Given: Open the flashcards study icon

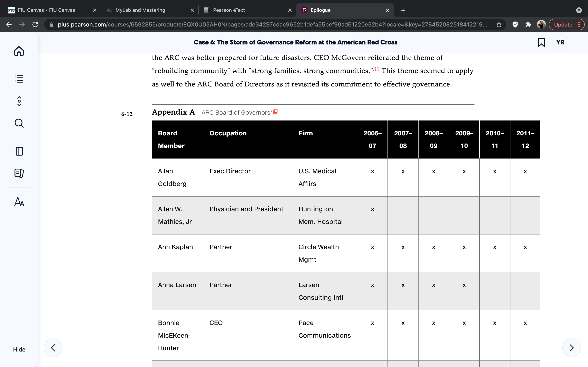Looking at the screenshot, I should [x=19, y=173].
